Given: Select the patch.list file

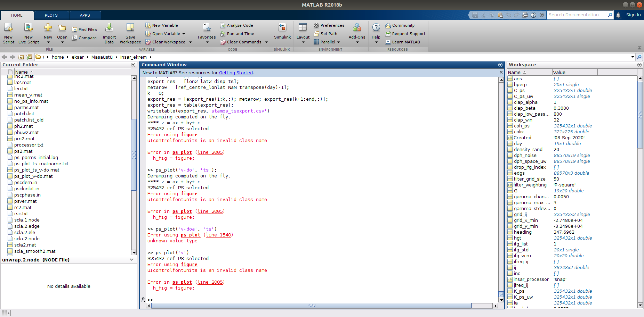Looking at the screenshot, I should click(24, 114).
